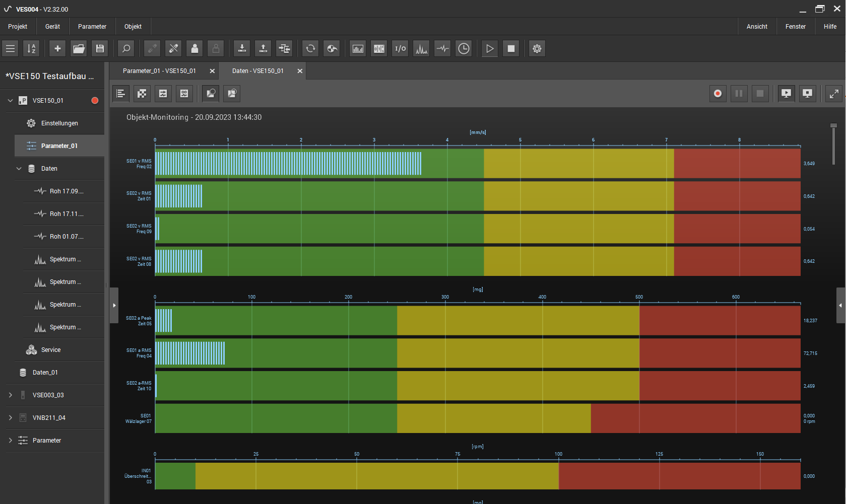This screenshot has width=846, height=504.
Task: Collapse the VSE150_01 tree node
Action: 10,101
